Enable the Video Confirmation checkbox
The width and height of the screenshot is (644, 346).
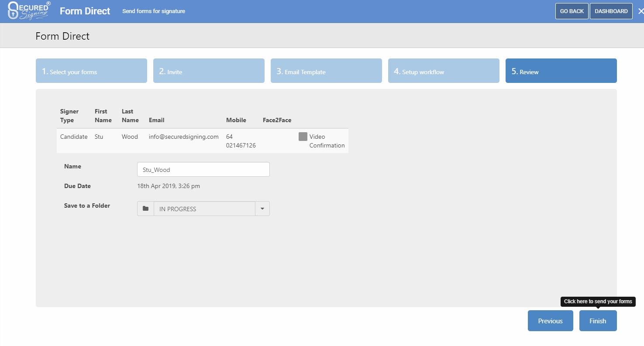[x=303, y=136]
